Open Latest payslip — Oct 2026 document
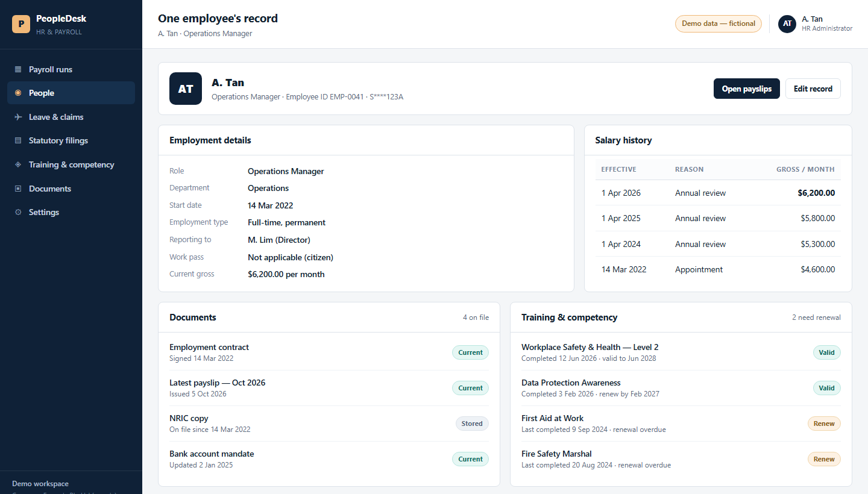Viewport: 868px width, 494px height. (x=329, y=388)
